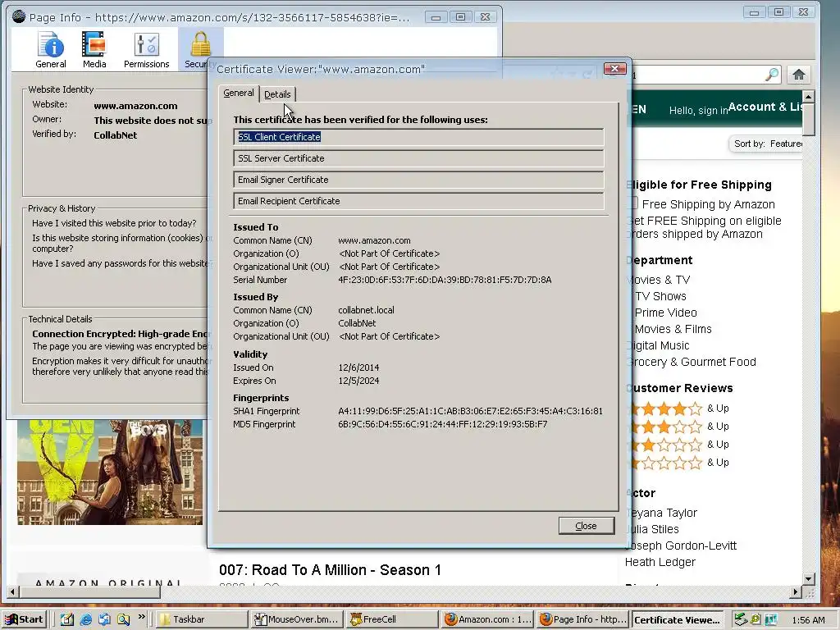840x630 pixels.
Task: Filter by 4 stars & Up reviews
Action: [678, 409]
